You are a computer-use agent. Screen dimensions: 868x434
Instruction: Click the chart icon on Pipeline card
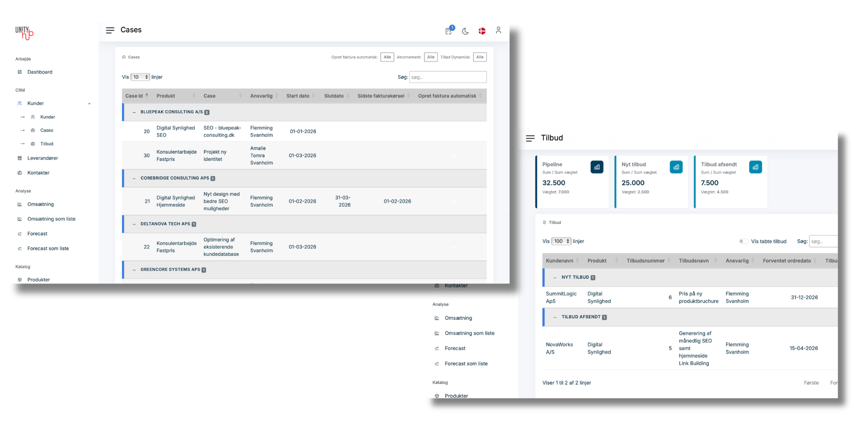[597, 167]
